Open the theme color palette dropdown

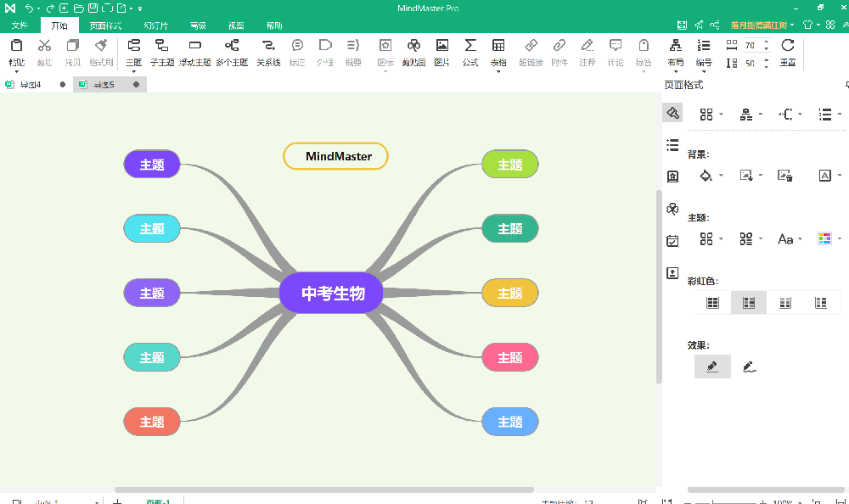click(x=840, y=238)
